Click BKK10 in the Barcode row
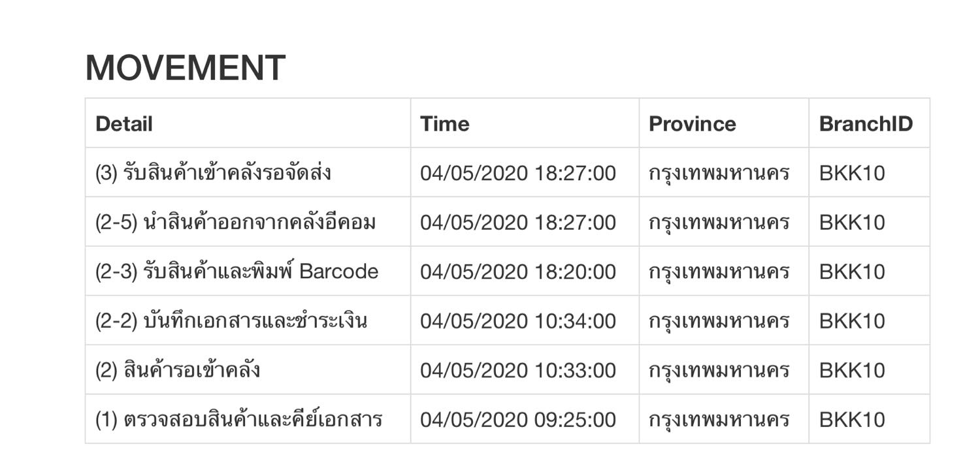This screenshot has width=980, height=474. (853, 272)
